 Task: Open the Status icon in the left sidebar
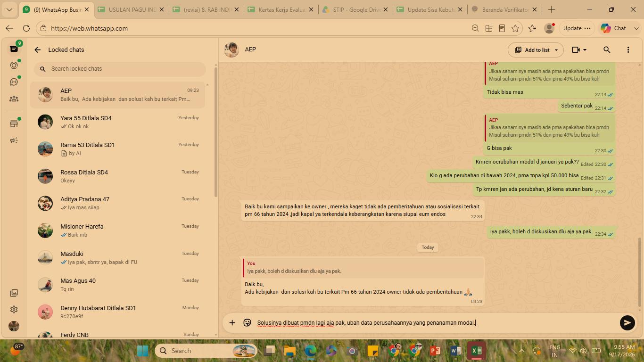pos(14,65)
